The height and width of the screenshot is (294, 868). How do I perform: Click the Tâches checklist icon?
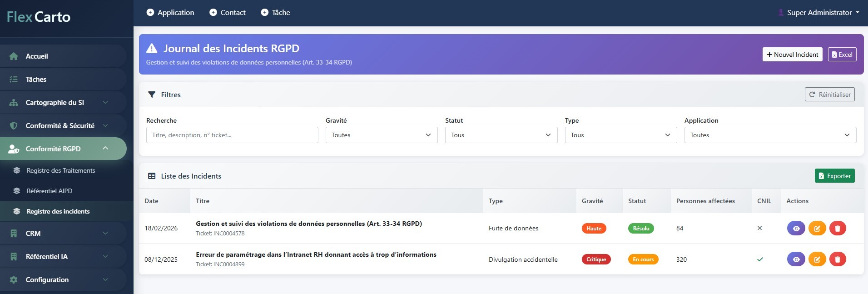click(14, 80)
